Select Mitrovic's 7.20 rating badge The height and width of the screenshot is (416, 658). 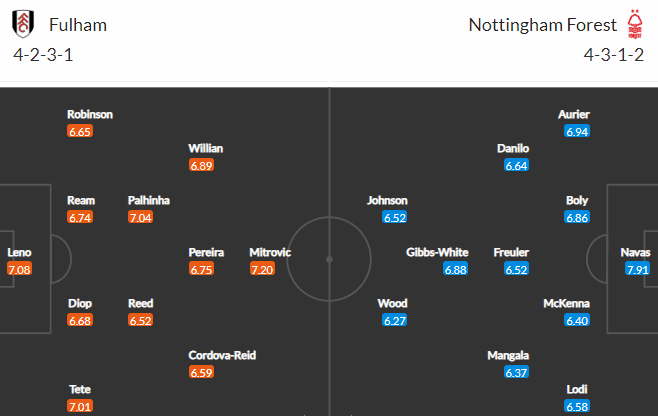pyautogui.click(x=262, y=269)
